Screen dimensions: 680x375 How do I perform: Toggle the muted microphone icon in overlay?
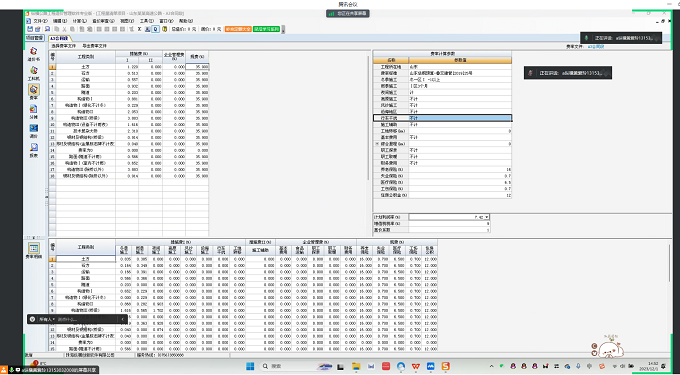coord(530,73)
